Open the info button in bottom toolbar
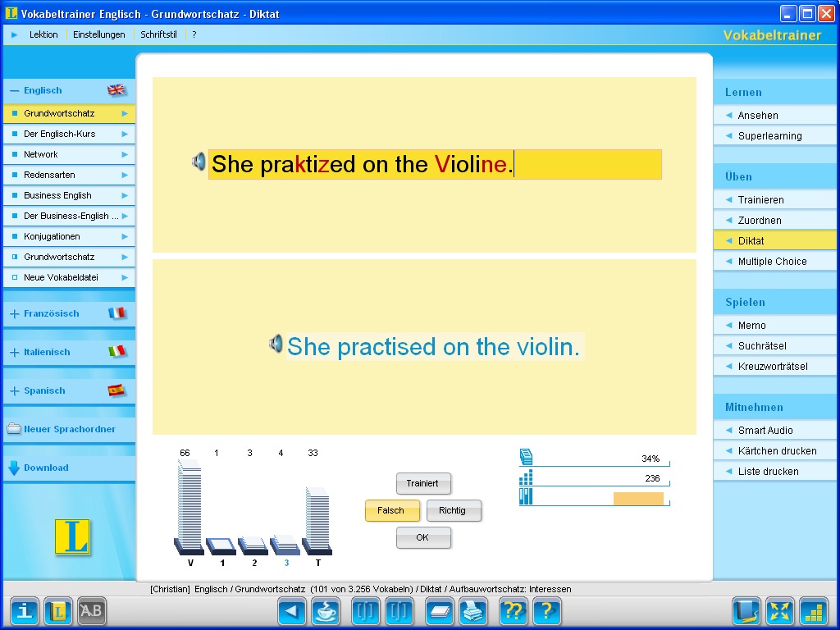 point(25,610)
